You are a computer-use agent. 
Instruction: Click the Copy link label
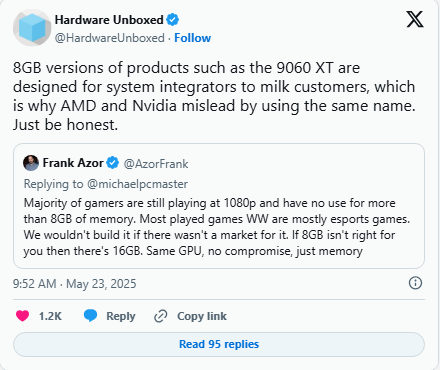[x=202, y=316]
